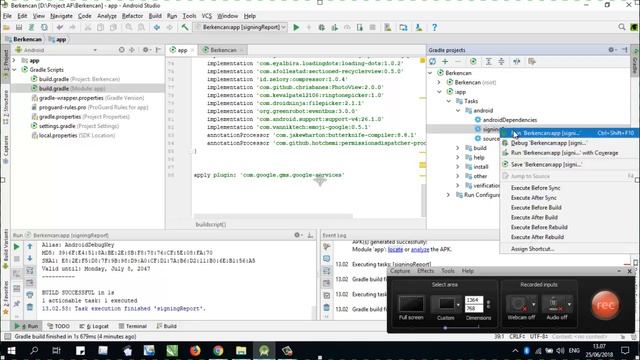
Task: Click Expand All icon in Gradle projects toolbar
Action: [x=488, y=61]
